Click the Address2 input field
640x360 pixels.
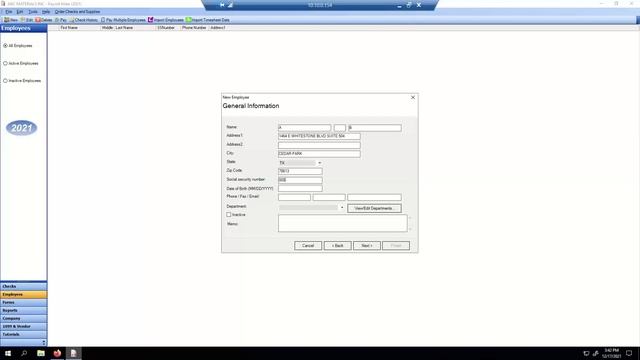click(319, 145)
